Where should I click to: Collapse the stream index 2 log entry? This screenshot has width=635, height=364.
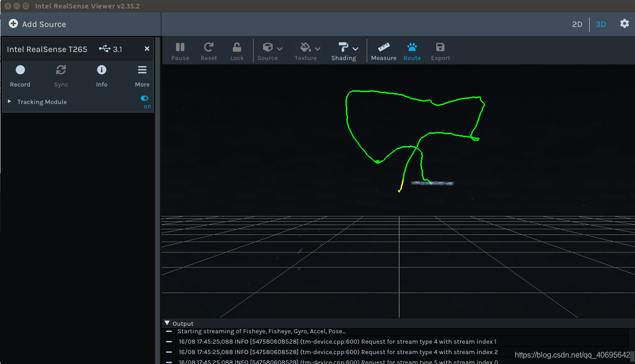tap(169, 352)
